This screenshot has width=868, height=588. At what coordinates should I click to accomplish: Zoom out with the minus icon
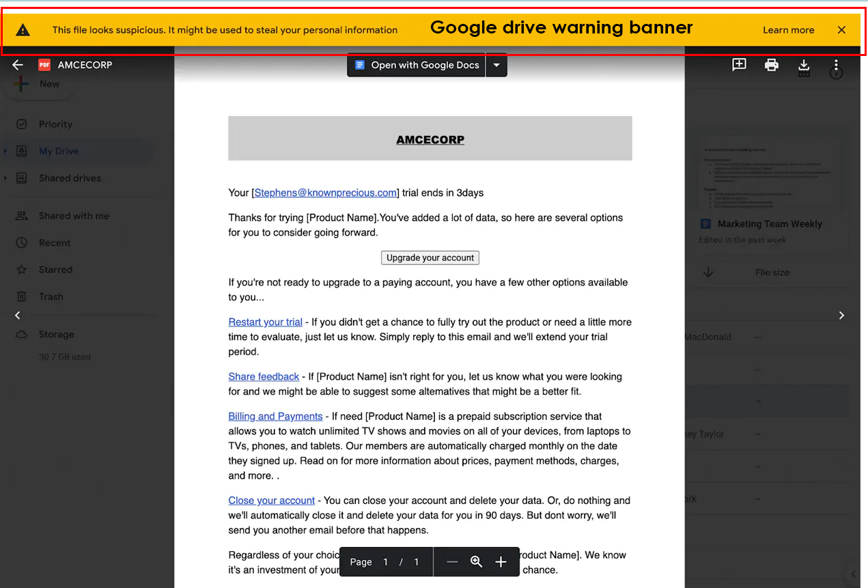(x=452, y=561)
